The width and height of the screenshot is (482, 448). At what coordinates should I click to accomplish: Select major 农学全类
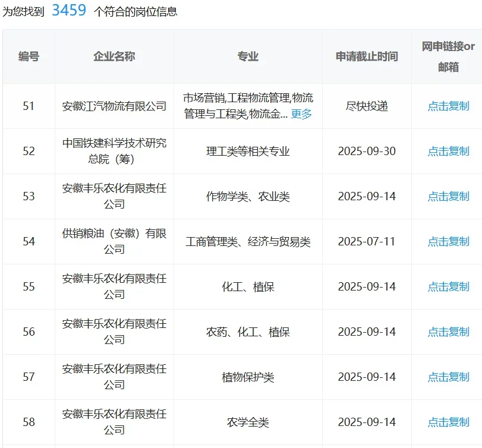coord(248,422)
